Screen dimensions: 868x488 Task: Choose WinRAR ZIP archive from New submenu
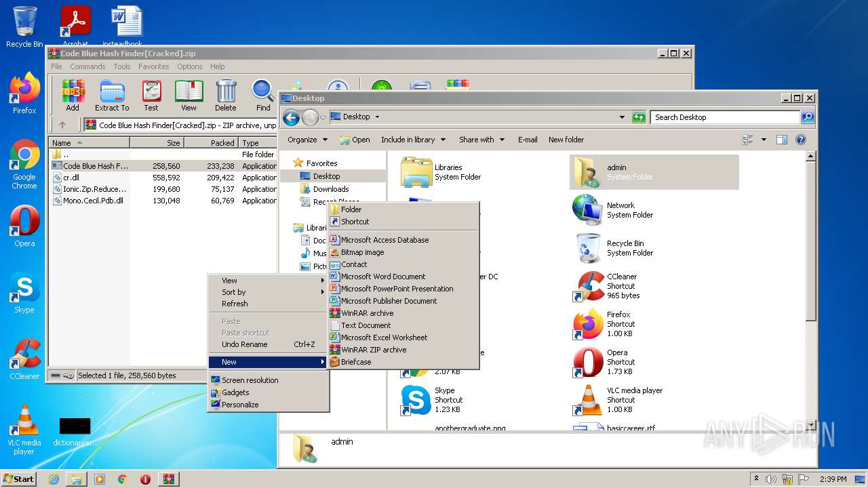[403, 350]
